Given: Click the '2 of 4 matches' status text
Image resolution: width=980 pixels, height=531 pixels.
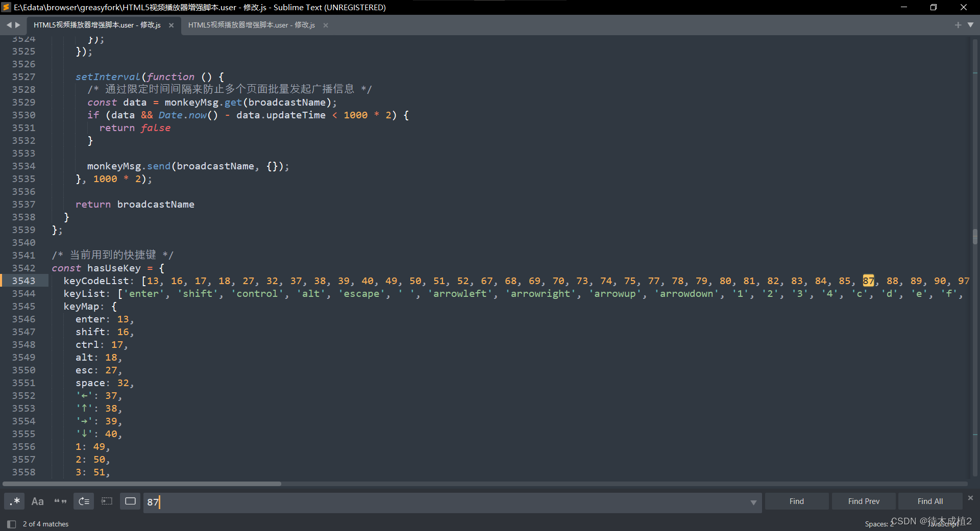Looking at the screenshot, I should (x=45, y=524).
